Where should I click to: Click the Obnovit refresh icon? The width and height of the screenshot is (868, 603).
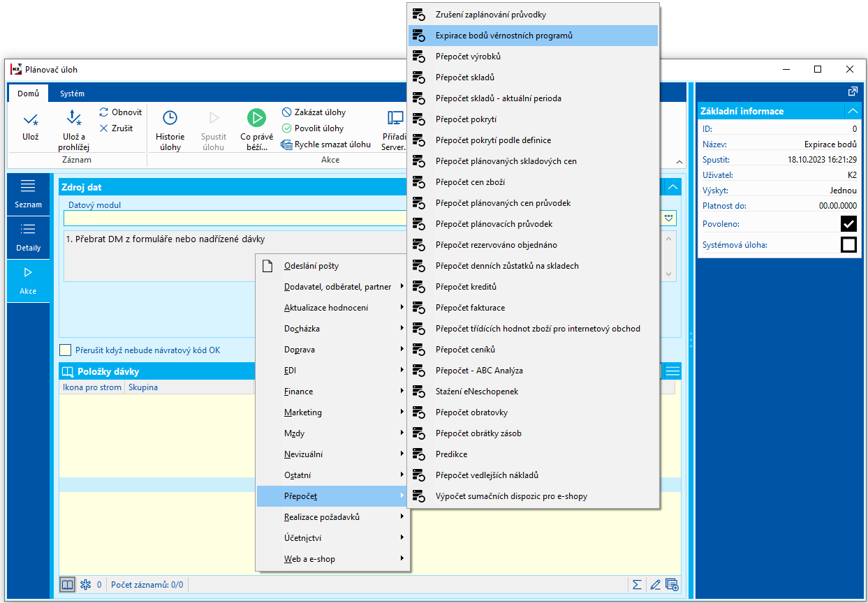tap(104, 112)
